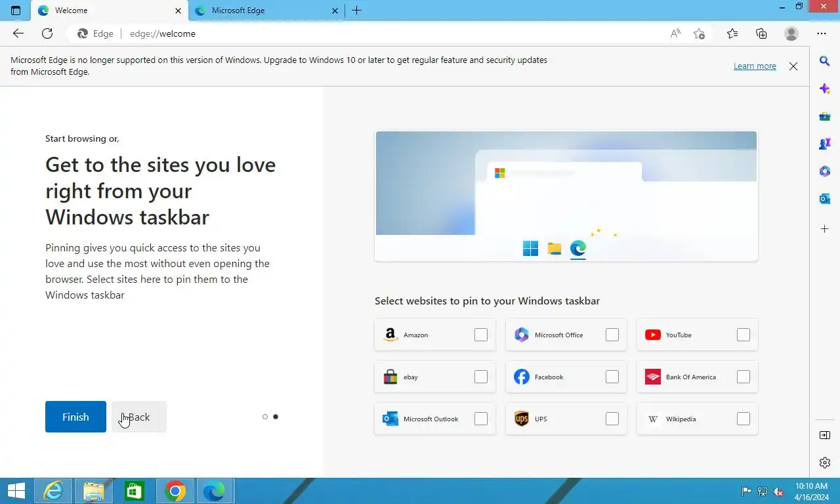This screenshot has width=840, height=504.
Task: Open Action Center flag in system tray
Action: pos(747,492)
